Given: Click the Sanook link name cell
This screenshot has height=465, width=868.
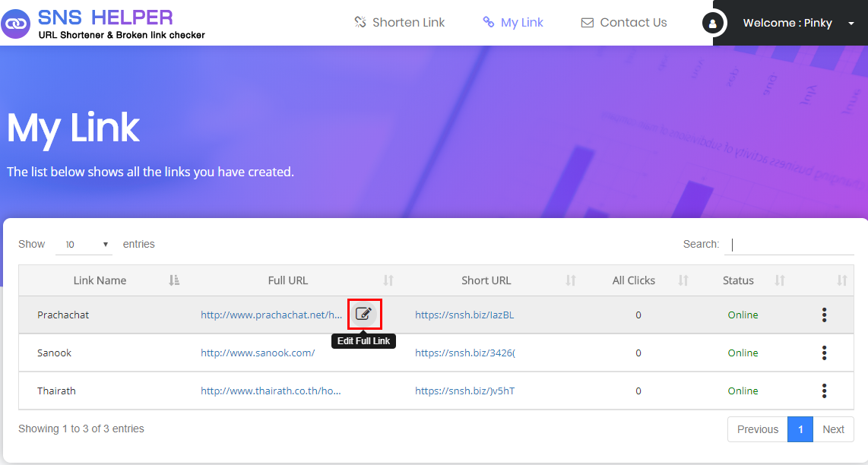Looking at the screenshot, I should [54, 353].
